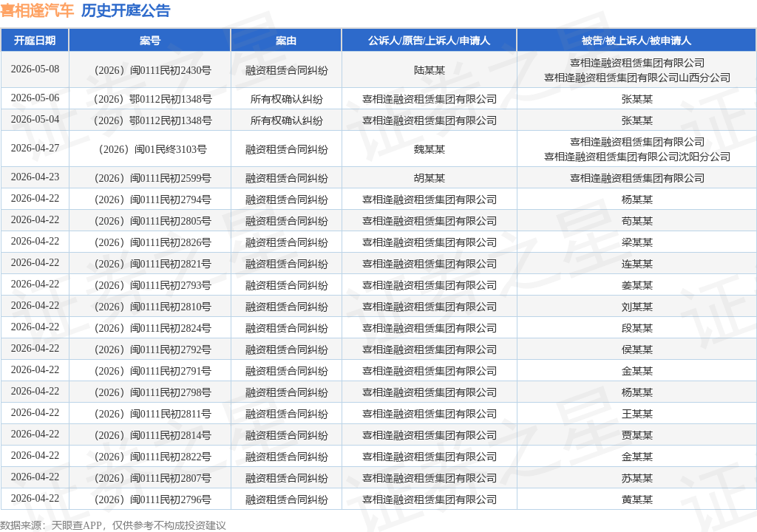Click defendant 贾某某
This screenshot has height=532, width=757.
point(637,435)
